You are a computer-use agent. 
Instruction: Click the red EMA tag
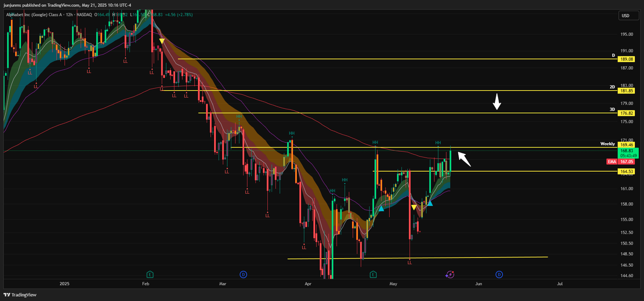coord(611,161)
